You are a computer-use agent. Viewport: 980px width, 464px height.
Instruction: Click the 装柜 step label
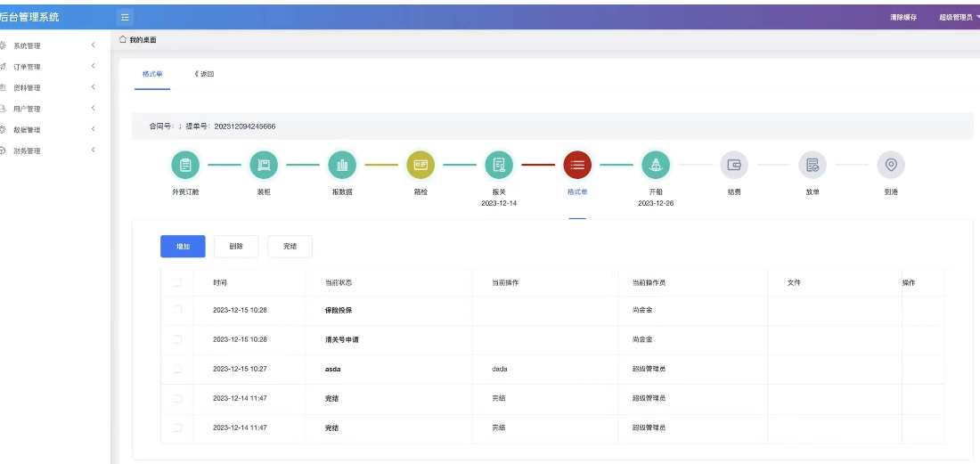click(x=264, y=192)
